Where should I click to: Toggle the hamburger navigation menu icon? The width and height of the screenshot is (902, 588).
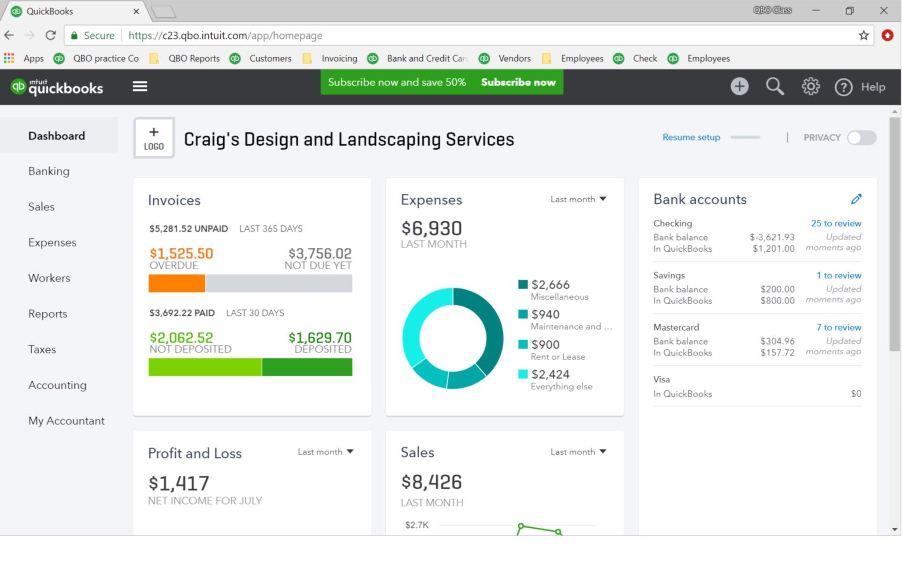point(140,86)
